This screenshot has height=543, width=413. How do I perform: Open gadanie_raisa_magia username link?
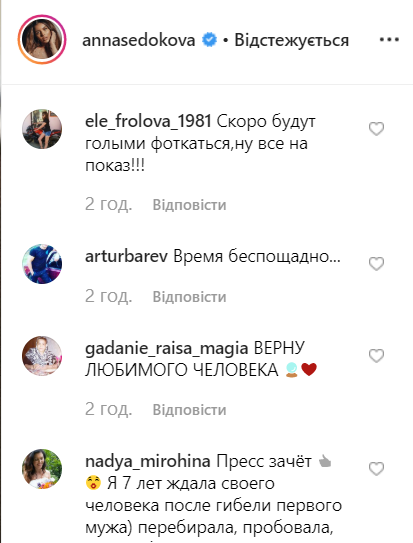click(167, 349)
